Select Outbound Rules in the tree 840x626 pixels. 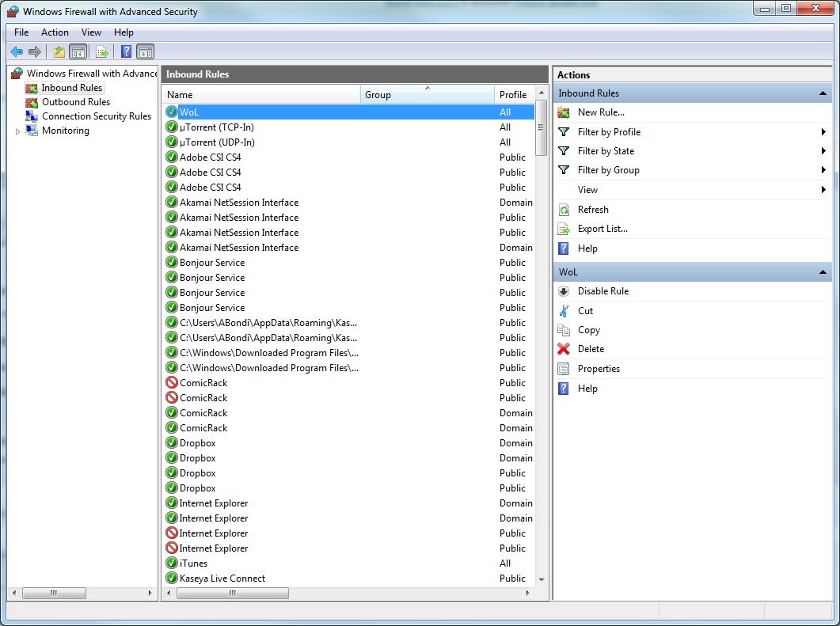point(76,102)
